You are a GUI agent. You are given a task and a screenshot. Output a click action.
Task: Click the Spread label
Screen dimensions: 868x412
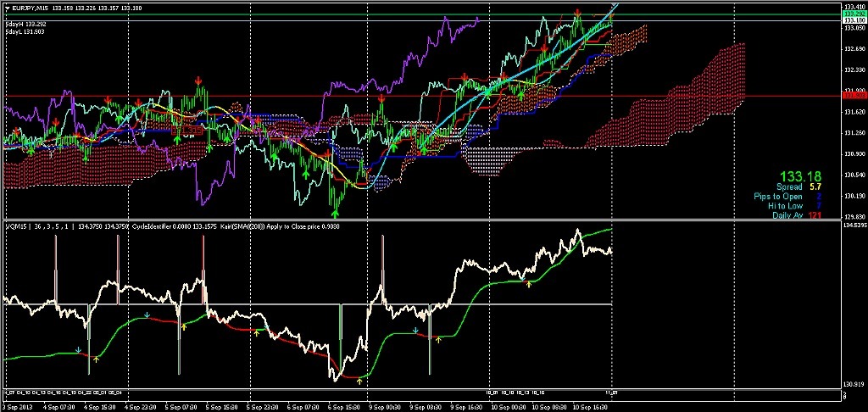(x=787, y=187)
